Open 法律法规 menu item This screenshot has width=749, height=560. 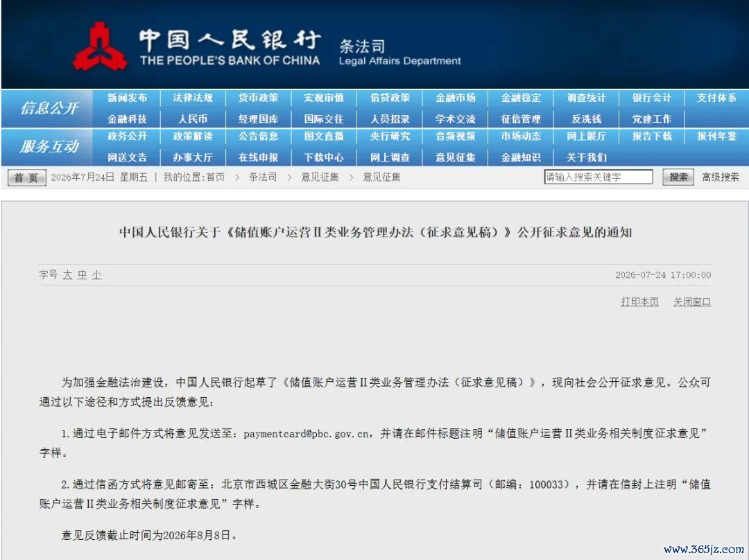[x=193, y=98]
